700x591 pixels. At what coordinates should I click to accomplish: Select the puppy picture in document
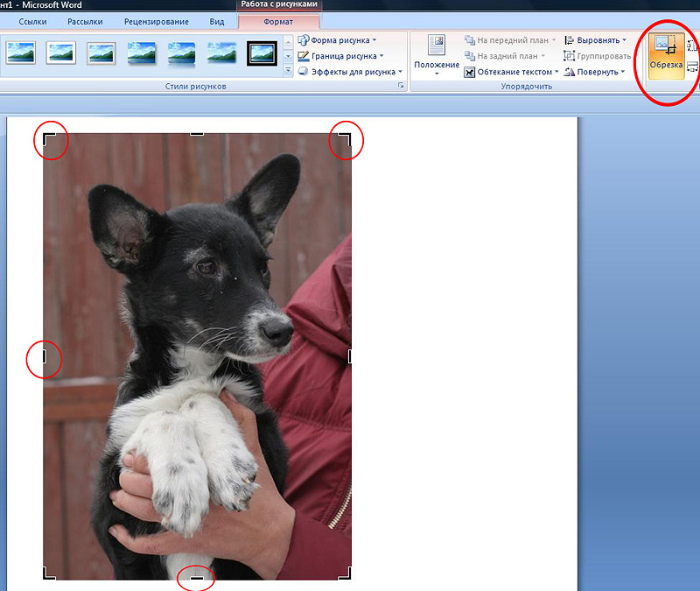197,356
